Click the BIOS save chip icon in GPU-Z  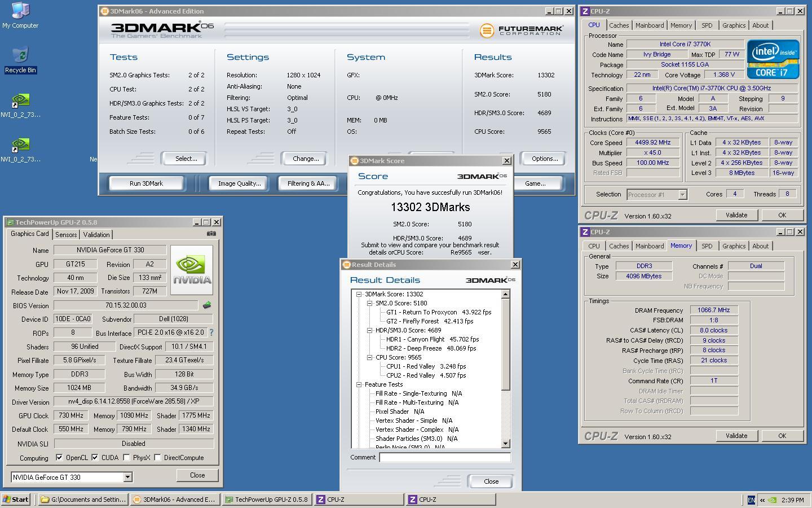click(x=207, y=305)
